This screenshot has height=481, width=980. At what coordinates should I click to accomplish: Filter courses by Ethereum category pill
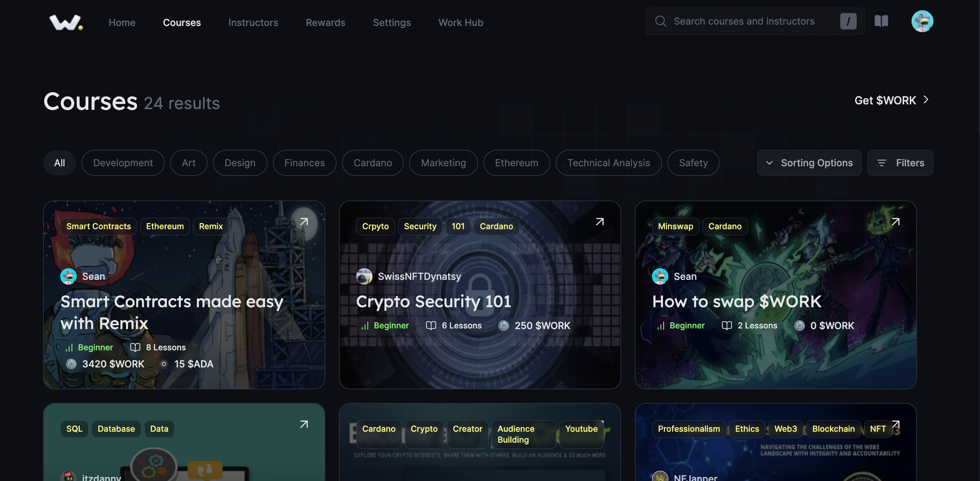point(517,163)
